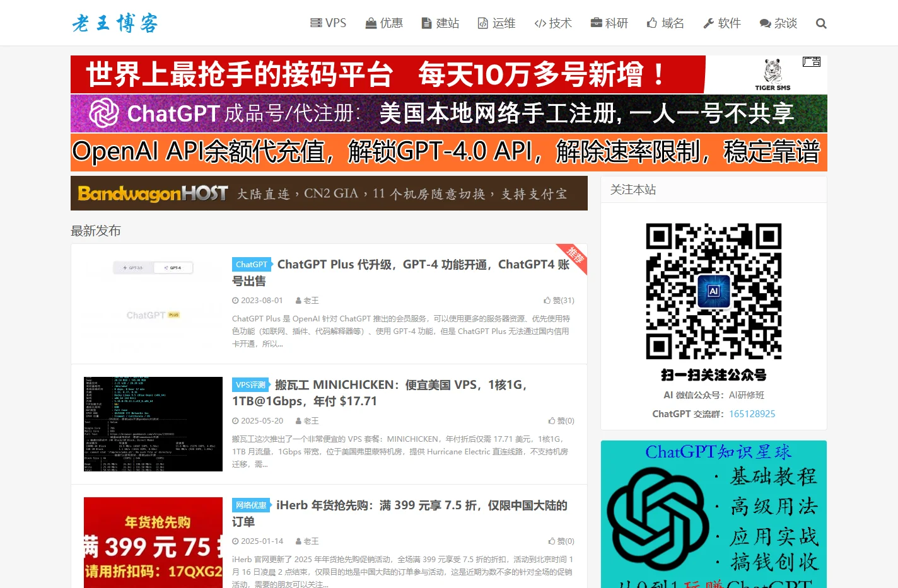Open the 技术 menu item
Screen dimensions: 898x588
pyautogui.click(x=553, y=23)
